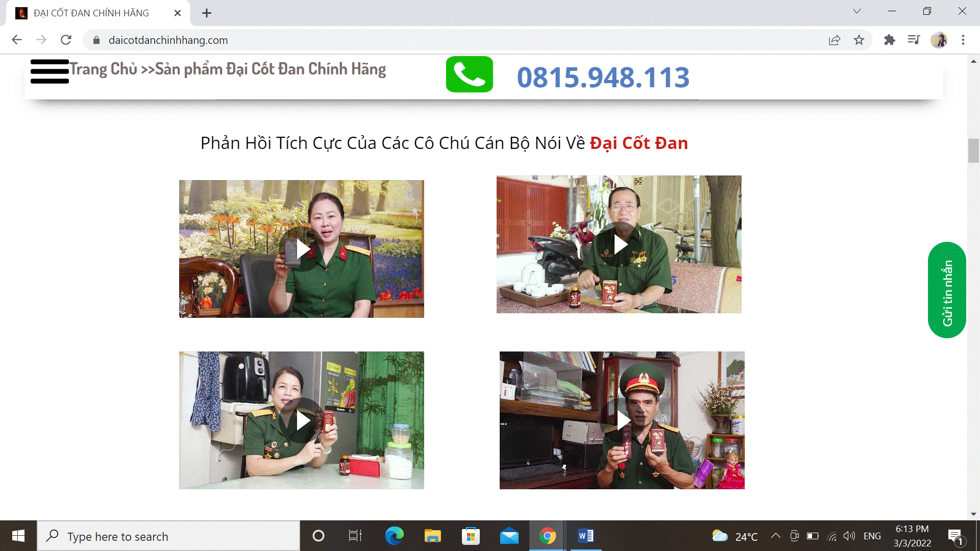Viewport: 980px width, 551px height.
Task: Play the top-right man testimonial video
Action: [x=619, y=245]
